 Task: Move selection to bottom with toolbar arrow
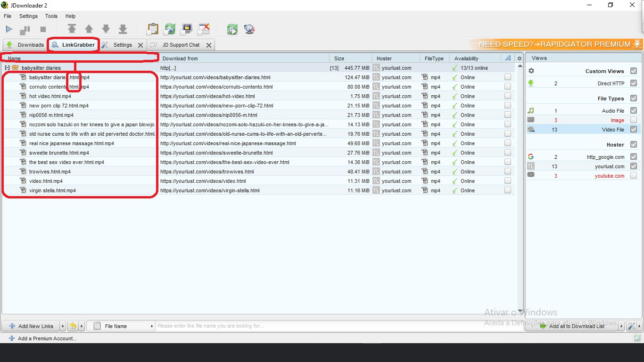pos(123,29)
